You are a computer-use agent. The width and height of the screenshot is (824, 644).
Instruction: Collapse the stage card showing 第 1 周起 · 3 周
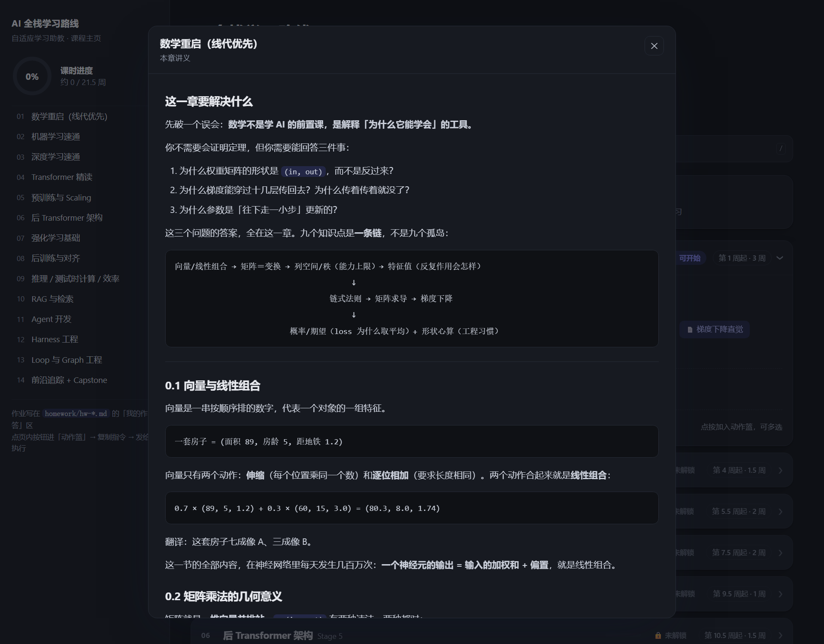point(780,258)
